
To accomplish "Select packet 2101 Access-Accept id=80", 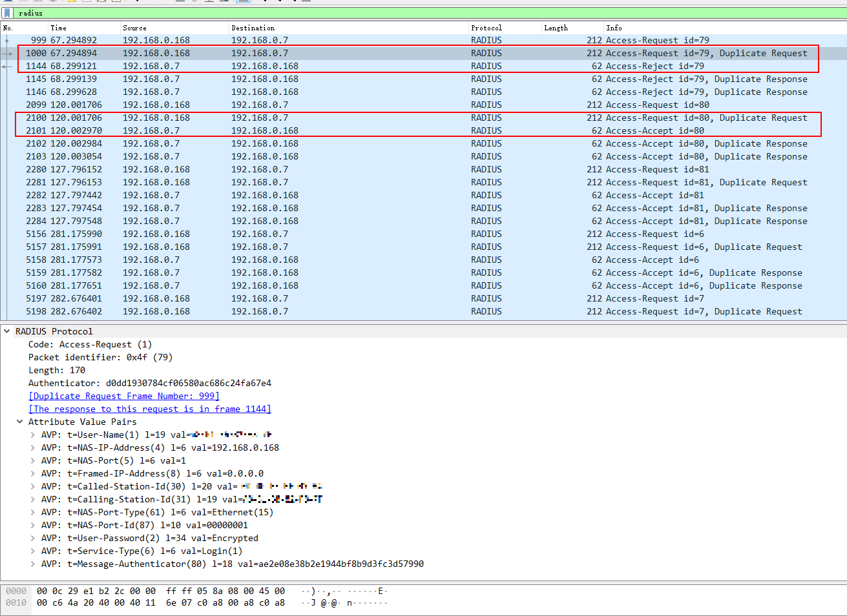I will coord(423,130).
